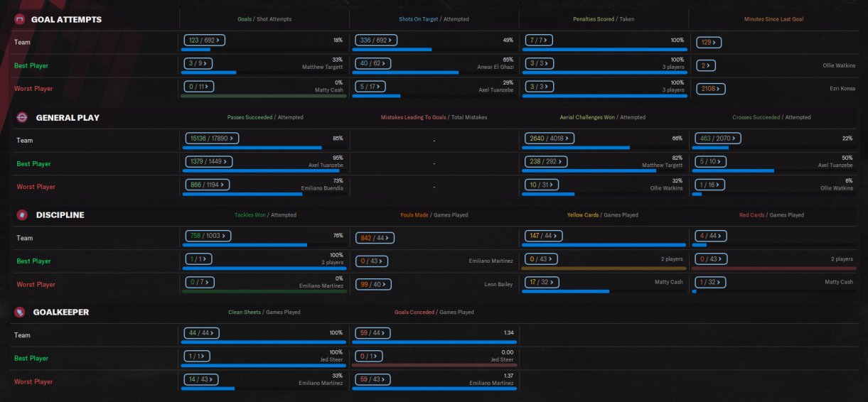Click the Yellow Cards / Games Played header
This screenshot has height=402, width=868.
(x=602, y=214)
